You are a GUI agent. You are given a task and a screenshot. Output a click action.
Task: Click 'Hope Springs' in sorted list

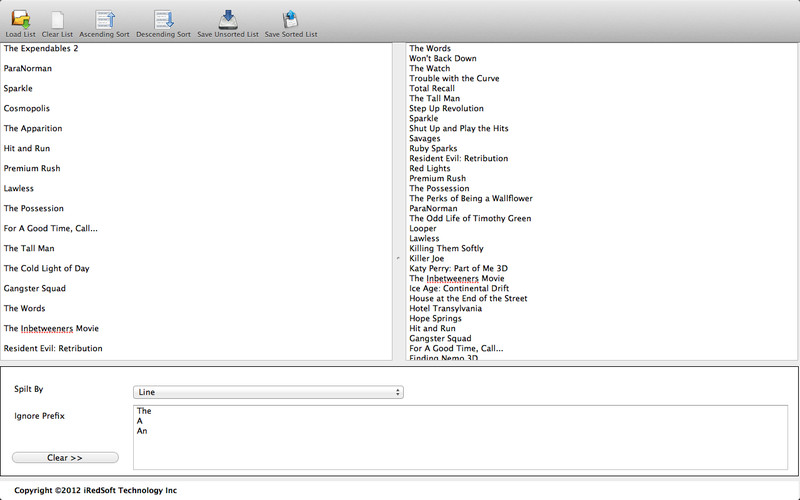(435, 318)
